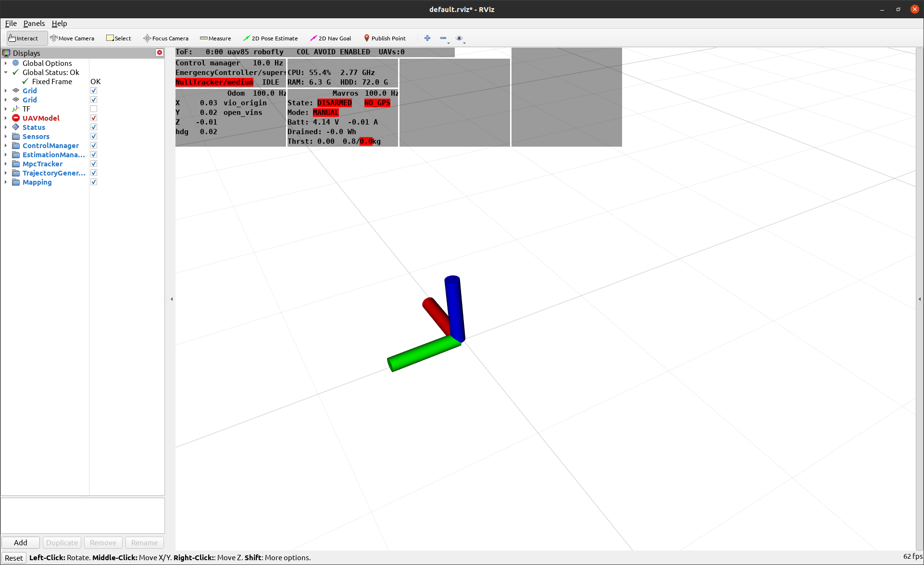
Task: Select the EstimationManager tree item label
Action: coord(54,154)
